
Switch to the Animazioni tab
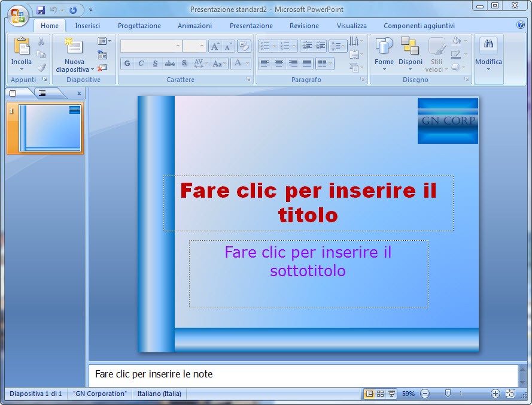click(194, 26)
